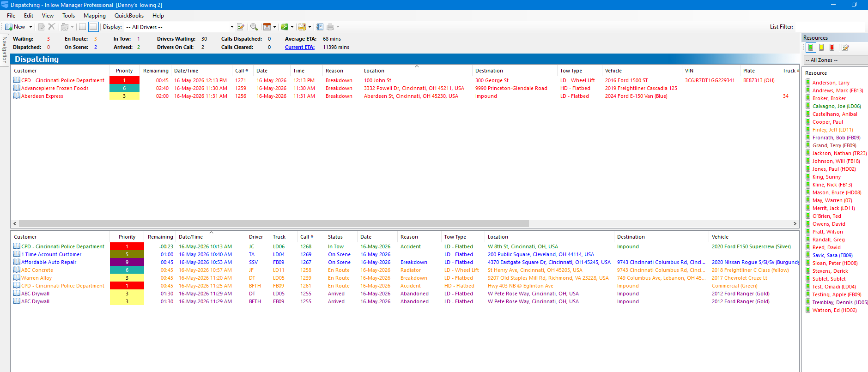Open the printer icon dropdown arrow
The width and height of the screenshot is (868, 372).
point(338,27)
